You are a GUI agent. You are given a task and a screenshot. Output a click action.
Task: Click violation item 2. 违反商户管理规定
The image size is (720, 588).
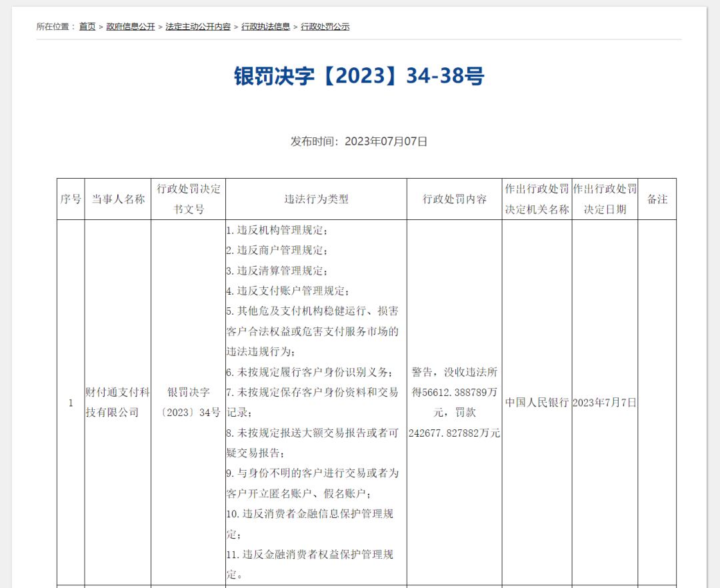point(277,251)
